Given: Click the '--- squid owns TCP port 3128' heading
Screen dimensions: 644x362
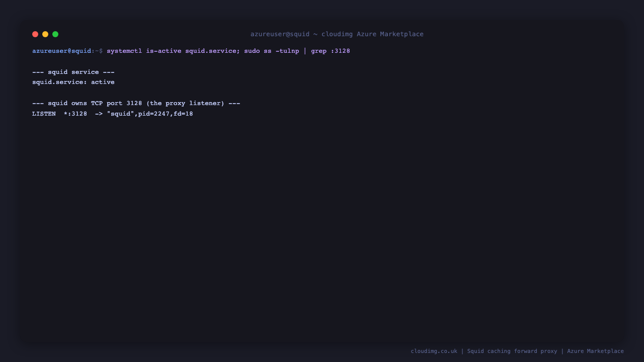Looking at the screenshot, I should click(136, 103).
